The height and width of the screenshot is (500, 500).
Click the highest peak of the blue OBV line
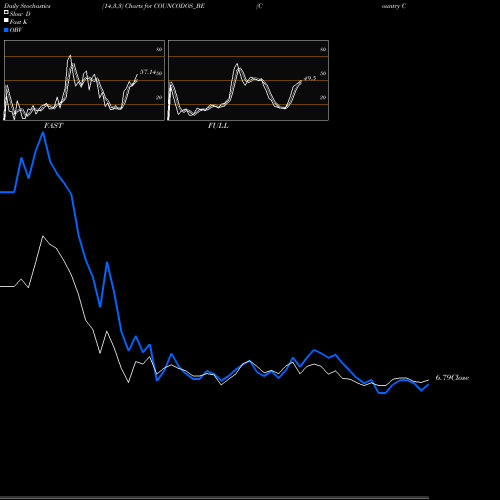tap(43, 133)
